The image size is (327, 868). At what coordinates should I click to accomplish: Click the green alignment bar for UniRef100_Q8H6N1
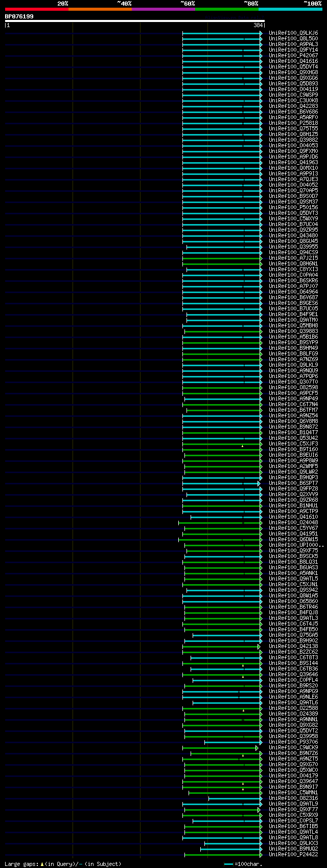[222, 263]
